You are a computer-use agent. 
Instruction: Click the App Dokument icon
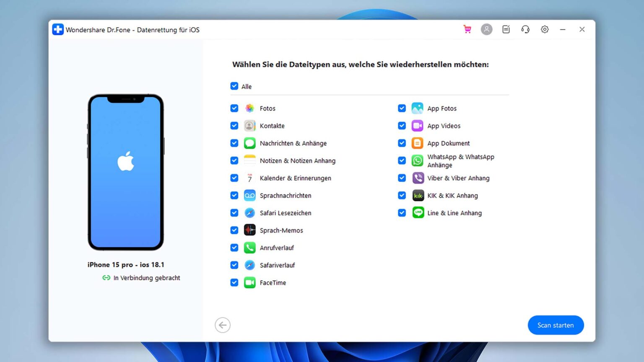pos(418,143)
